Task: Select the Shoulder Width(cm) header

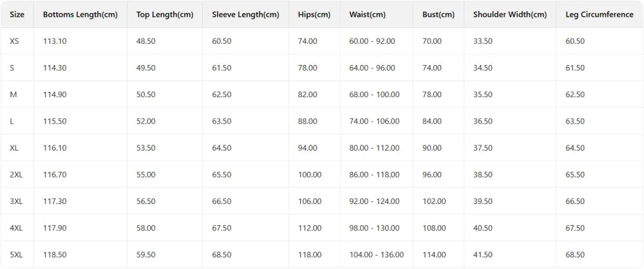Action: 509,14
